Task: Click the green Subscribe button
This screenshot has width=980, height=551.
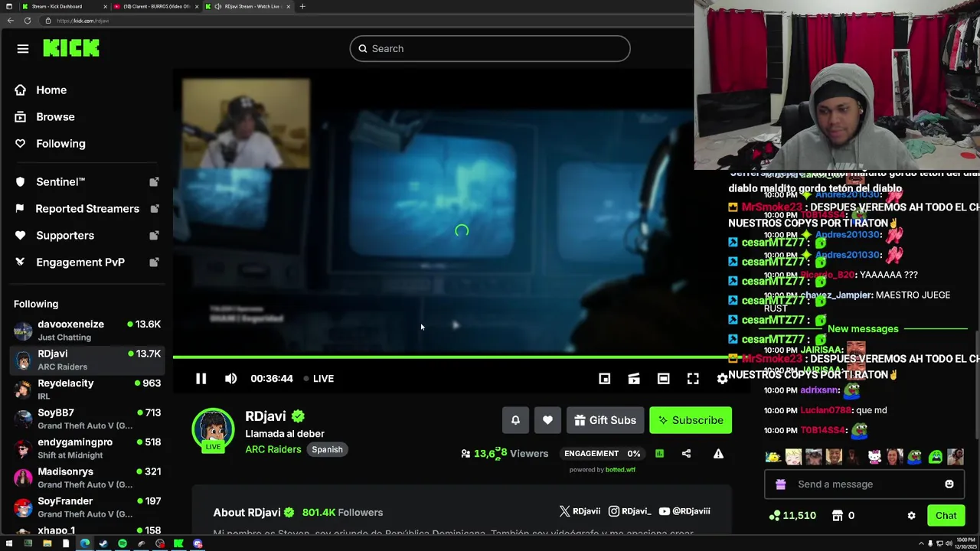Action: pos(691,420)
